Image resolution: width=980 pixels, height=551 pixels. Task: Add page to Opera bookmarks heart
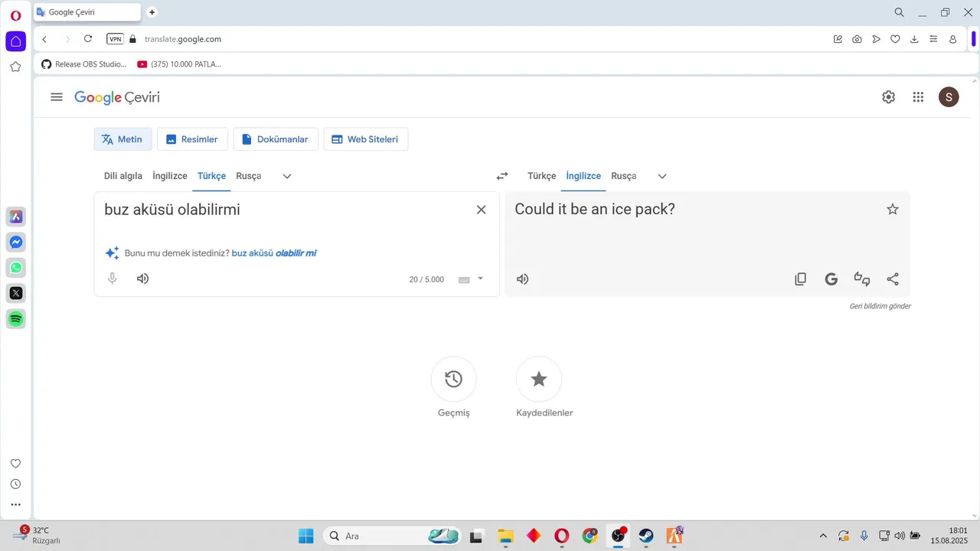895,39
